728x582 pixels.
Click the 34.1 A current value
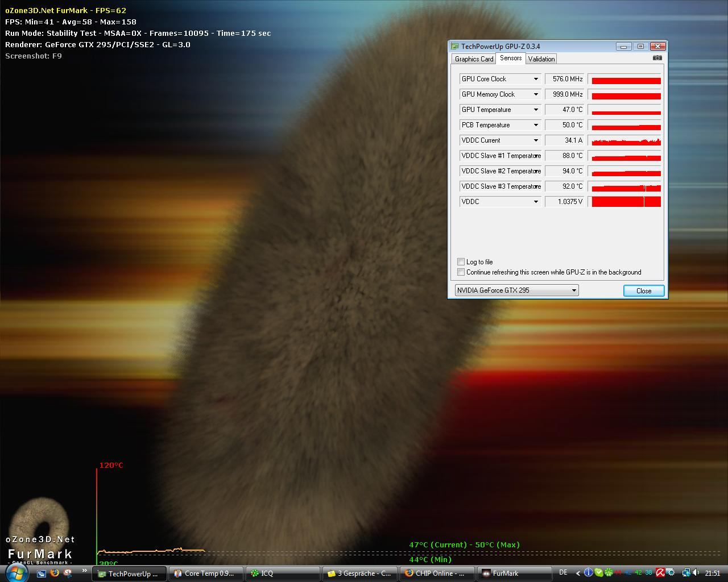565,140
